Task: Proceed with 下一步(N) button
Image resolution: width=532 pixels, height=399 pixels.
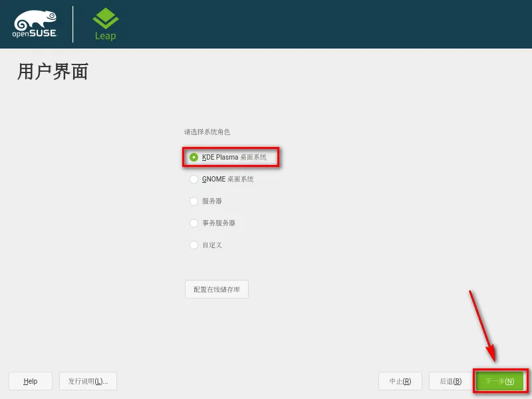Action: pos(500,381)
